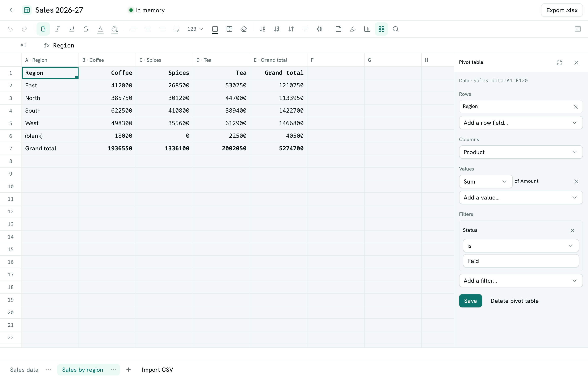Click the freeze panes snowflake icon
The height and width of the screenshot is (378, 588).
320,29
